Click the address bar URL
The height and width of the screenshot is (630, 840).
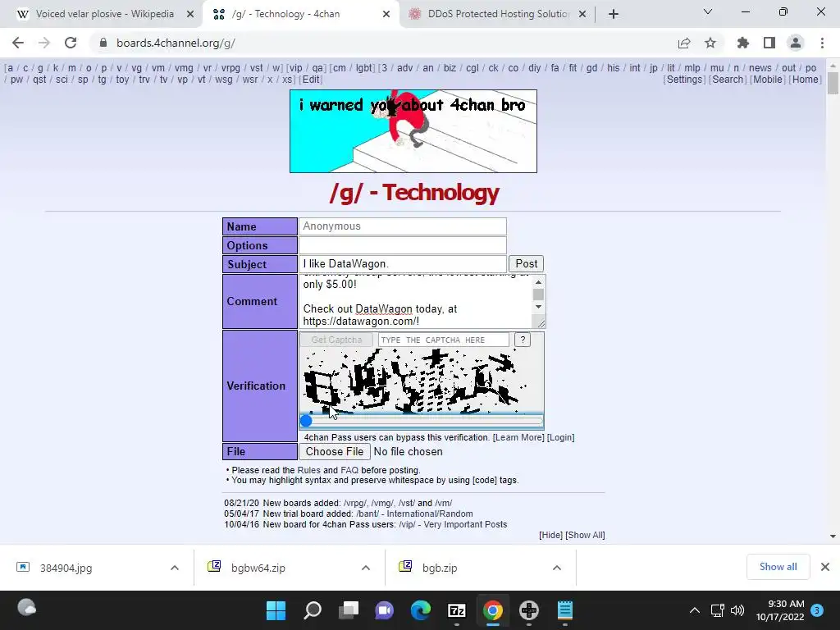[176, 43]
